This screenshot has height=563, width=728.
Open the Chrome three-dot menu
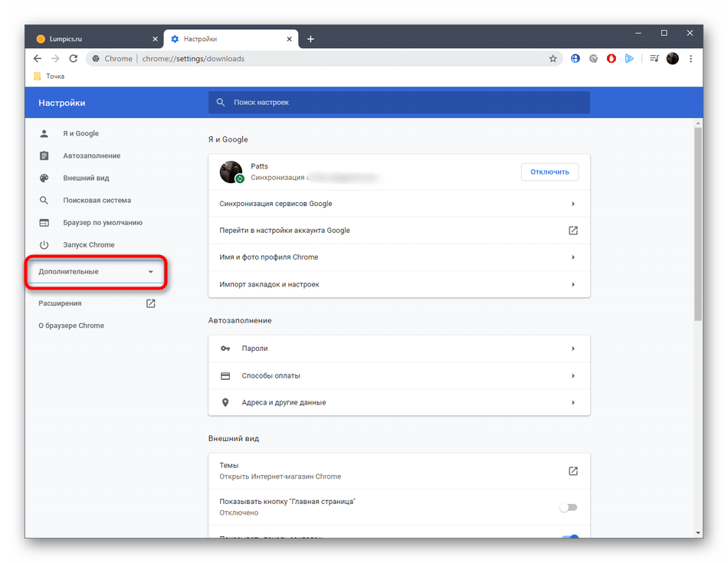(690, 58)
